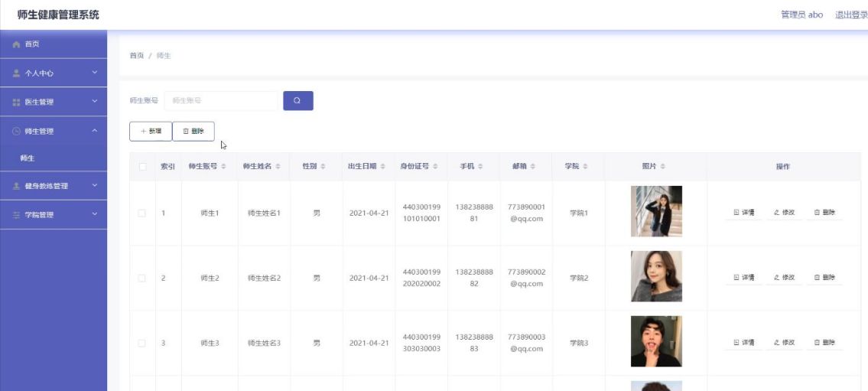Expand the 医生管理 chevron

pos(95,102)
